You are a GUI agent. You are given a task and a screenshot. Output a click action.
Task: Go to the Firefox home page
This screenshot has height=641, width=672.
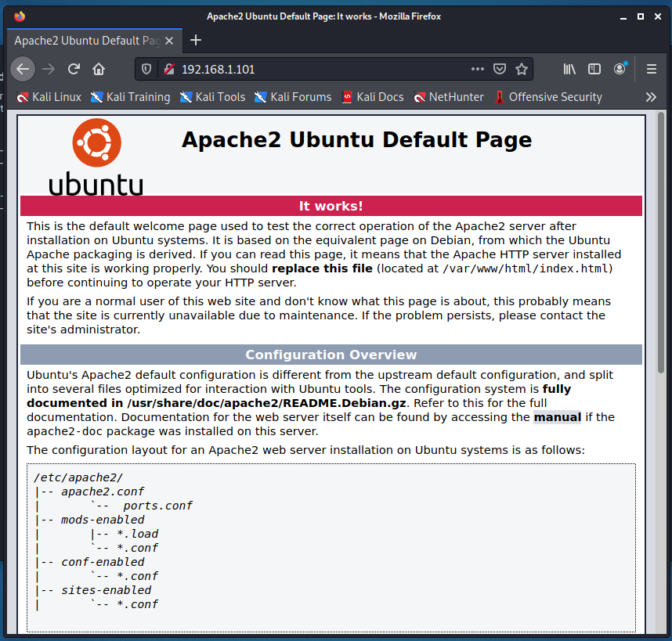[x=99, y=69]
